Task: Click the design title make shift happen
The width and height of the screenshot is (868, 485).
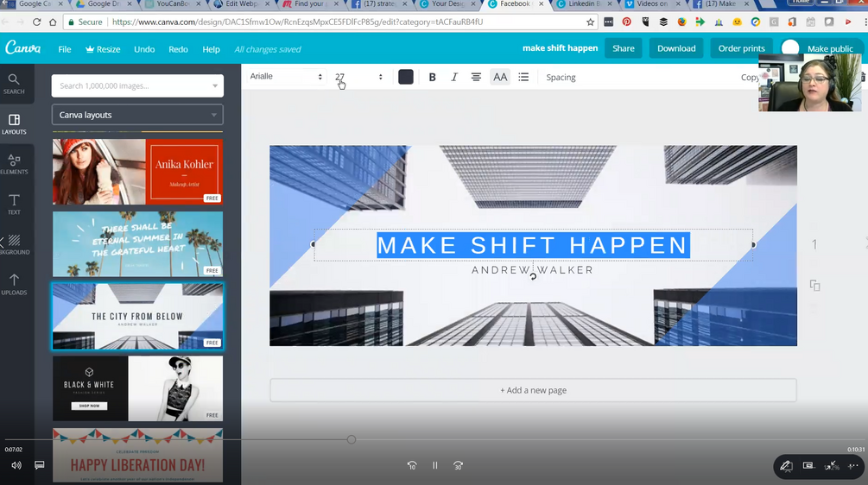Action: coord(560,48)
